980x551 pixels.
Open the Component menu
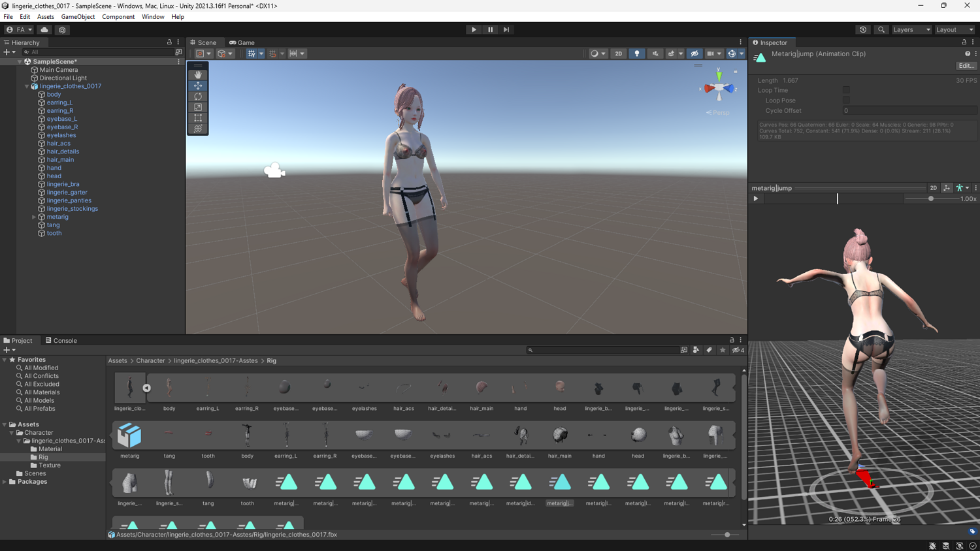coord(118,17)
